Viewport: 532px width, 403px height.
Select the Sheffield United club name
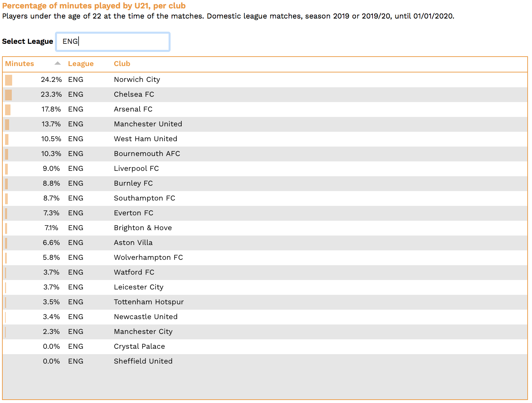pos(143,361)
